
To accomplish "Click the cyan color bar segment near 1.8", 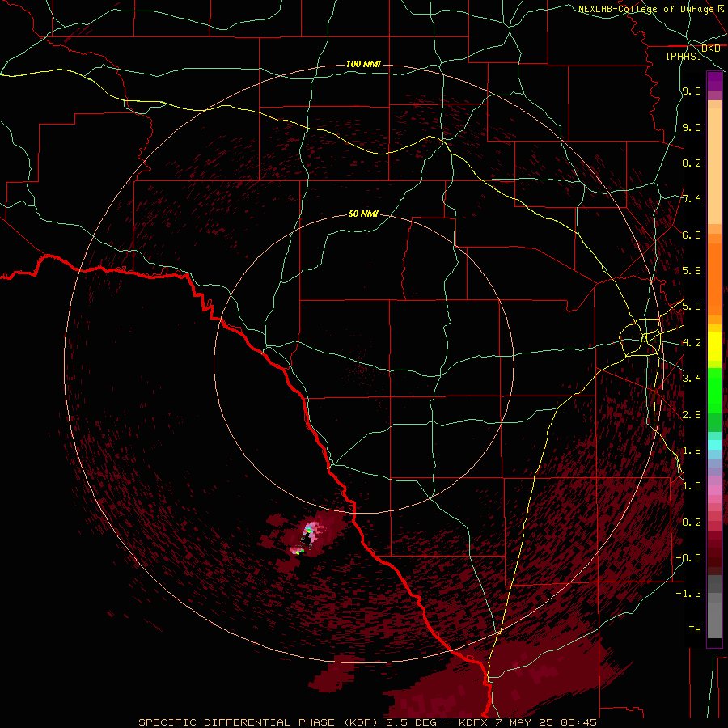I will coord(714,445).
